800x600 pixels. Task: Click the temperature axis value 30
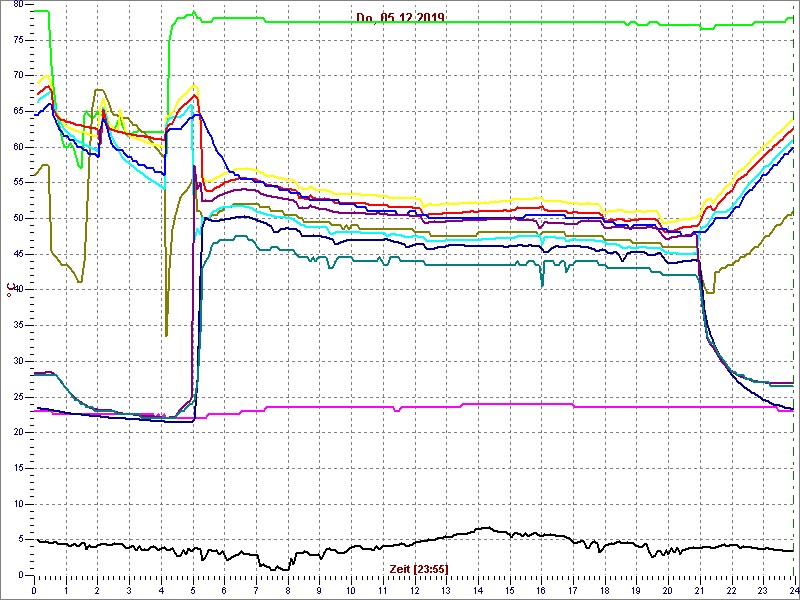tap(19, 361)
